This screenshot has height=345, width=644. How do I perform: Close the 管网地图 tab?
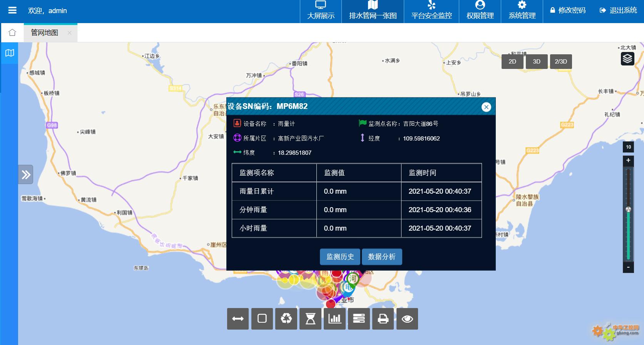click(x=69, y=33)
